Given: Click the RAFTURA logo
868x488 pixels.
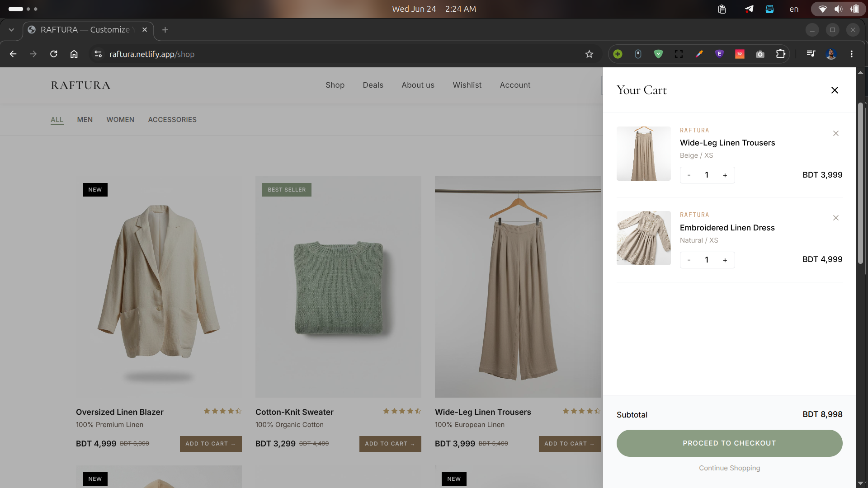Looking at the screenshot, I should 80,85.
